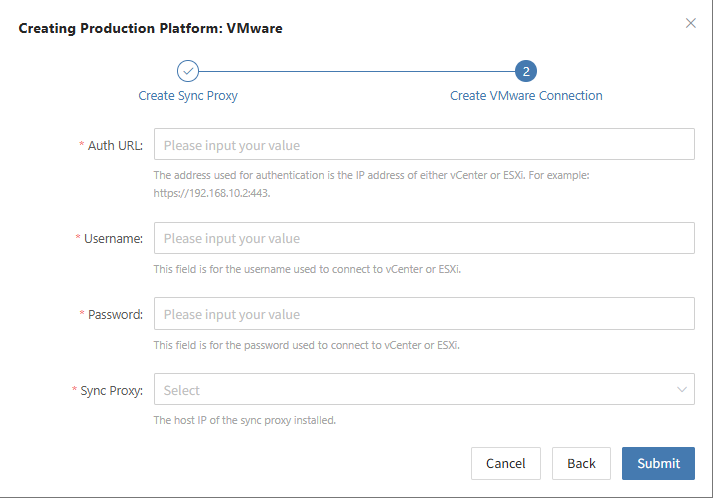Focus the Username input field
The height and width of the screenshot is (498, 713).
click(x=424, y=238)
